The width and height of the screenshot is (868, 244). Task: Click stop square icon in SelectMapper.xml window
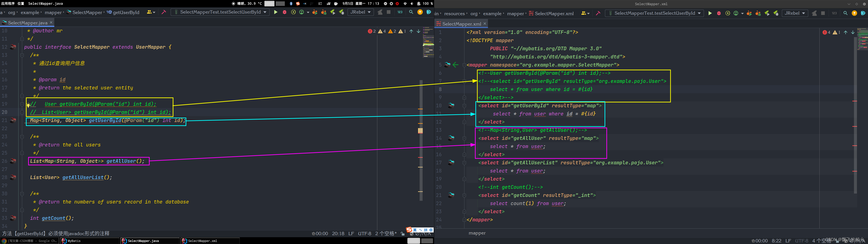point(823,13)
